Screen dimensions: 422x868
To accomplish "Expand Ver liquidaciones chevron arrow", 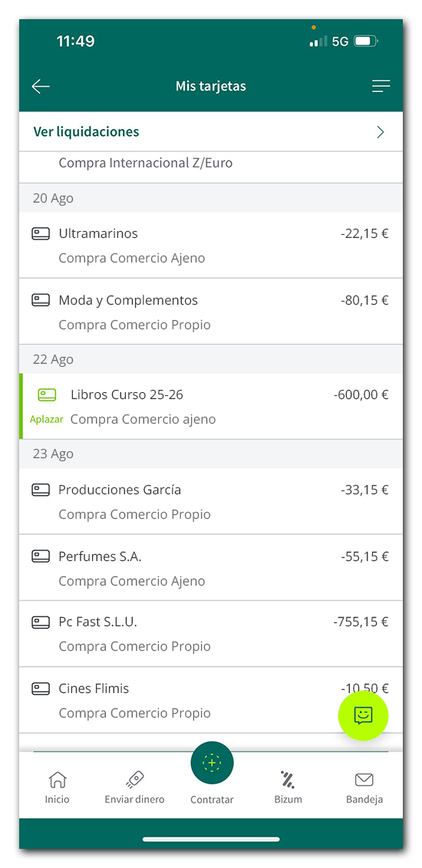I will click(x=380, y=132).
